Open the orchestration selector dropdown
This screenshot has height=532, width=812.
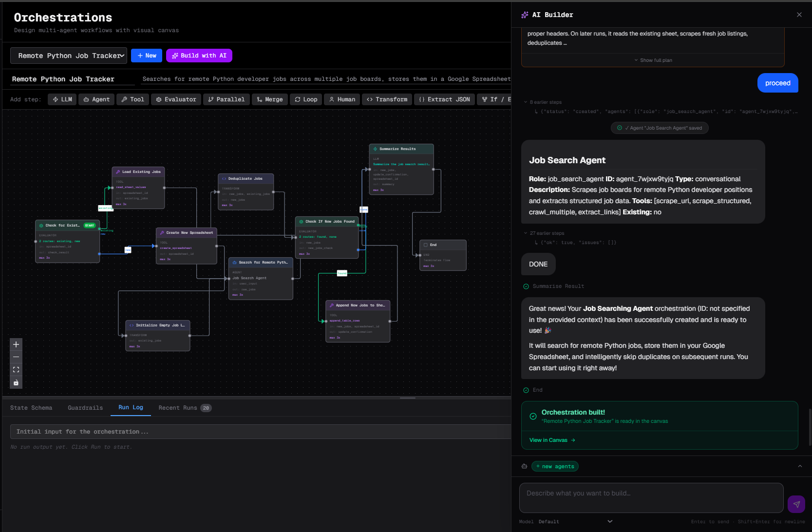point(69,56)
